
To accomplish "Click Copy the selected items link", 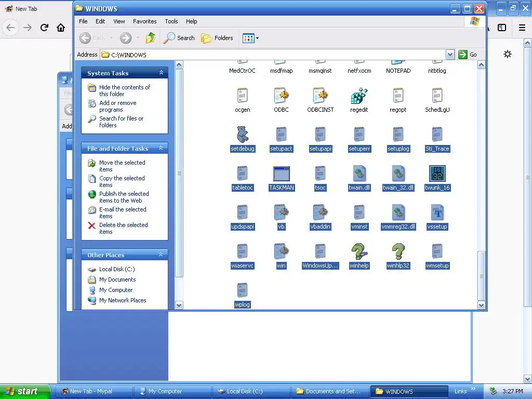I will (x=122, y=181).
